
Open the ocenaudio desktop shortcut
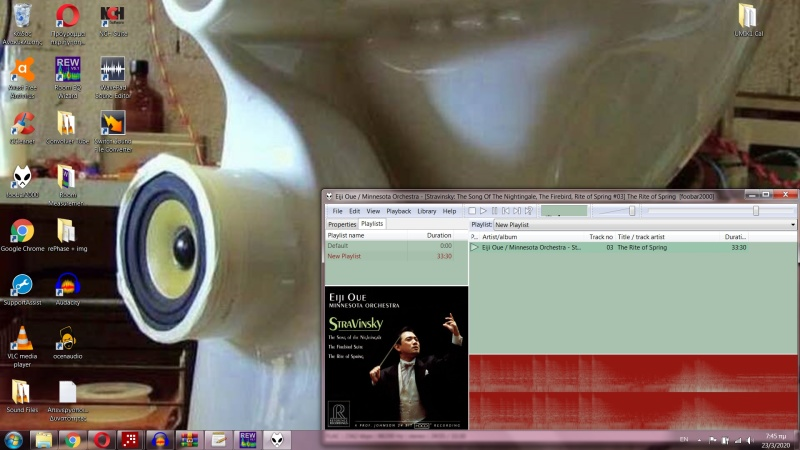coord(68,342)
